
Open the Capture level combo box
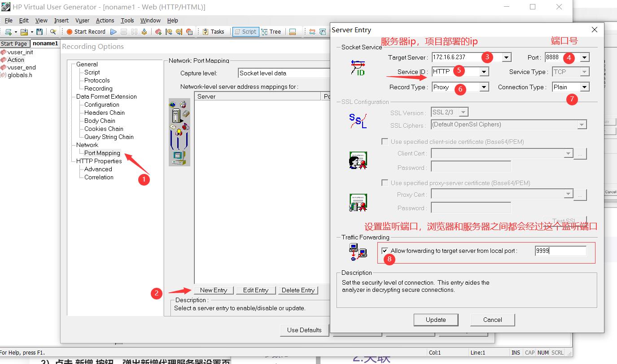(284, 73)
